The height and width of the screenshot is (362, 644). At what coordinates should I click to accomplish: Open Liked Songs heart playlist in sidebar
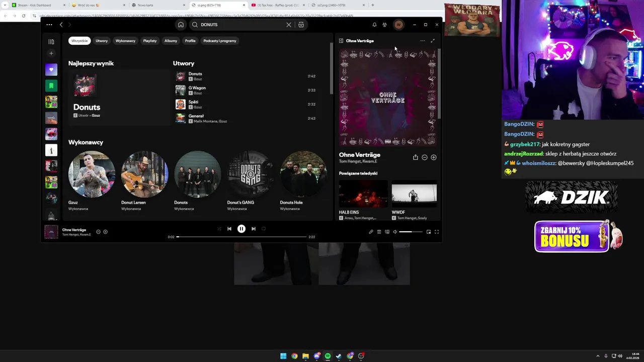[x=51, y=69]
